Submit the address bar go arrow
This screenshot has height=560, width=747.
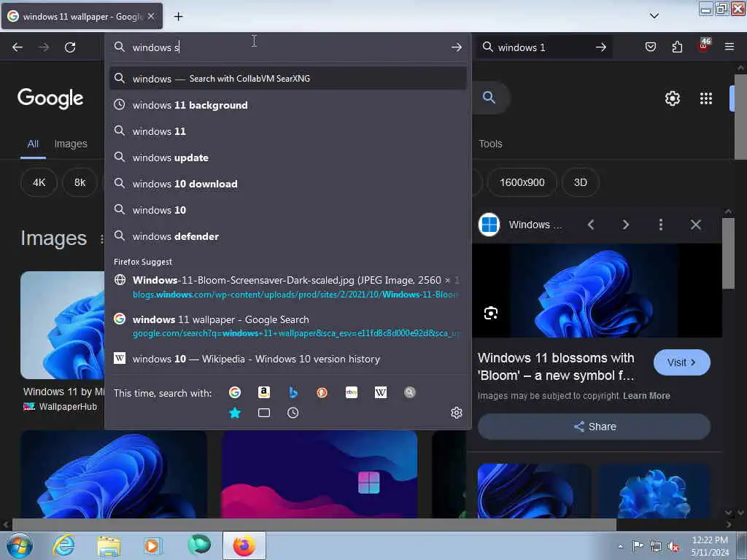(457, 47)
